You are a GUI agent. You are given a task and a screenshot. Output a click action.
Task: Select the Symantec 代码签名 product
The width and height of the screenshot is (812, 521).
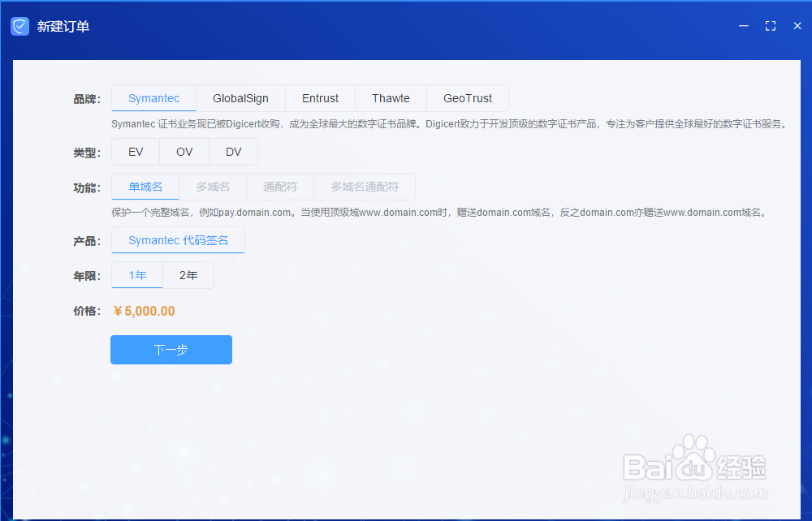[178, 240]
